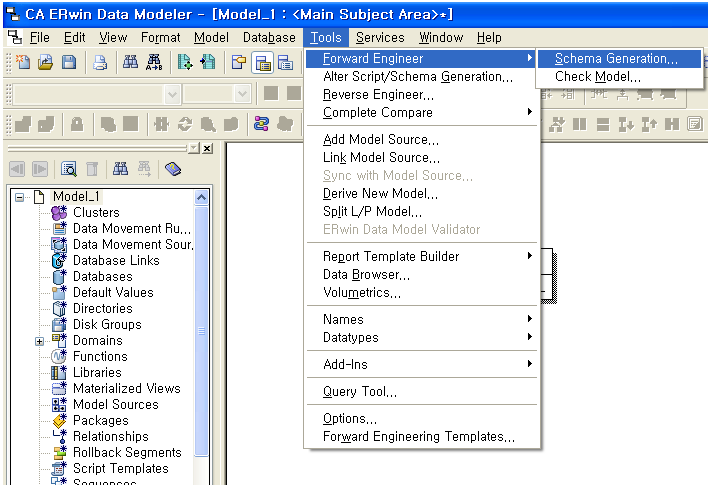Viewport: 710px width, 488px height.
Task: Select Options... in Tools menu
Action: (421, 418)
